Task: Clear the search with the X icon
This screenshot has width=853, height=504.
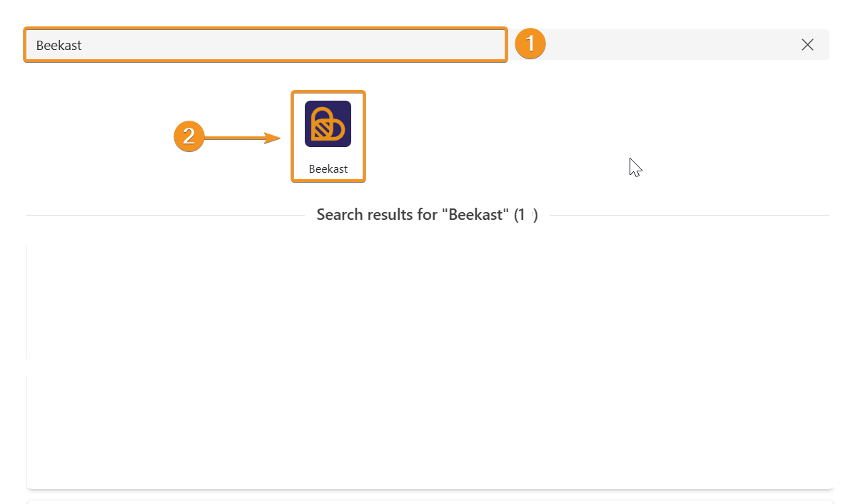Action: pos(807,45)
